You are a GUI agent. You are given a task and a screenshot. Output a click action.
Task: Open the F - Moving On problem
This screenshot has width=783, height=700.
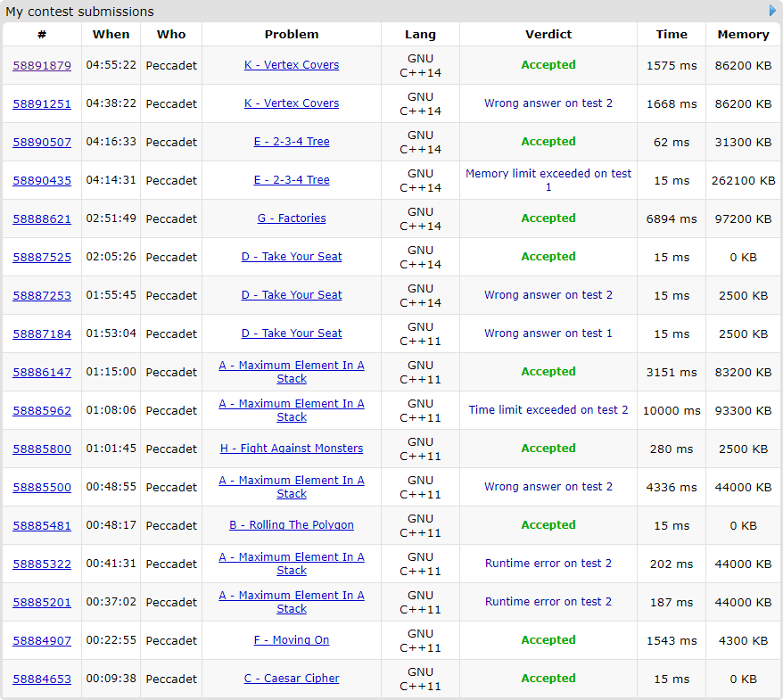(x=292, y=640)
